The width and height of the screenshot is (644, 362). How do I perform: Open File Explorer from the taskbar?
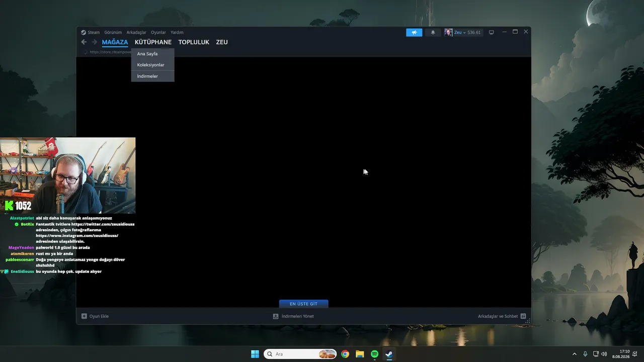click(360, 354)
